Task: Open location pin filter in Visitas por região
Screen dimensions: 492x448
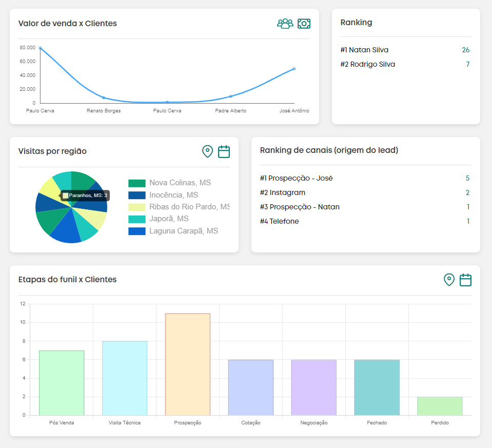Action: (x=207, y=151)
